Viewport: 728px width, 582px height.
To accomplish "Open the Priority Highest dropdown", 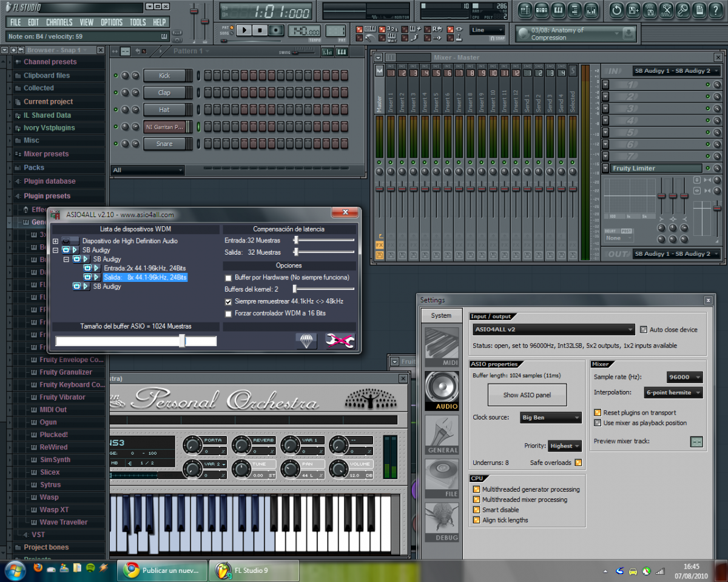I will [564, 446].
